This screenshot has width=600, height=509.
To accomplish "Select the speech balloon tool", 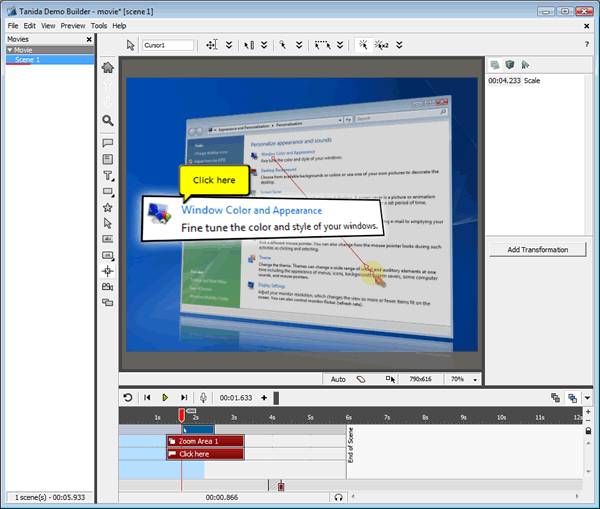I will (x=108, y=143).
